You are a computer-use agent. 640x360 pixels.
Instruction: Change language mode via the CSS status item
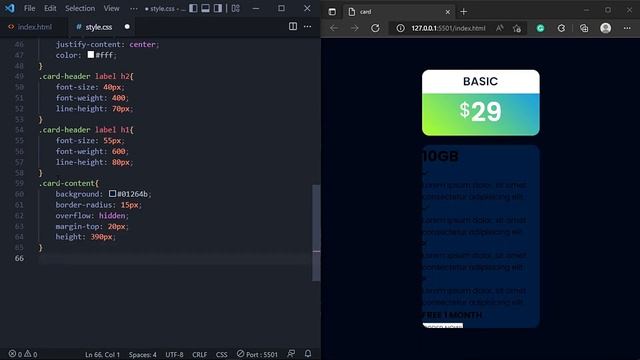(x=222, y=354)
